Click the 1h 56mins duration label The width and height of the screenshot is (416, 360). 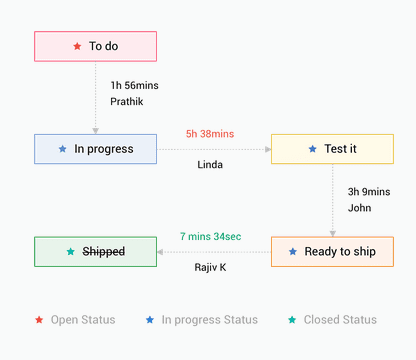(135, 85)
